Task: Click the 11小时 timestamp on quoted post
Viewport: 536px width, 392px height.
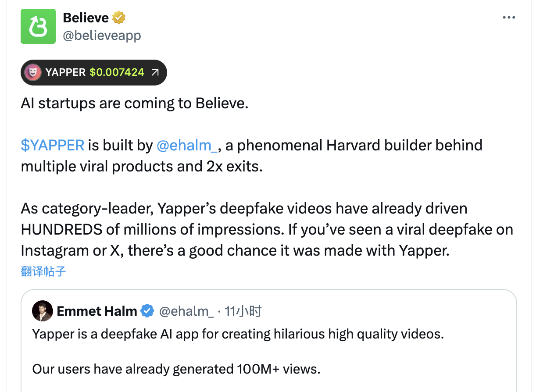Action: pyautogui.click(x=243, y=311)
